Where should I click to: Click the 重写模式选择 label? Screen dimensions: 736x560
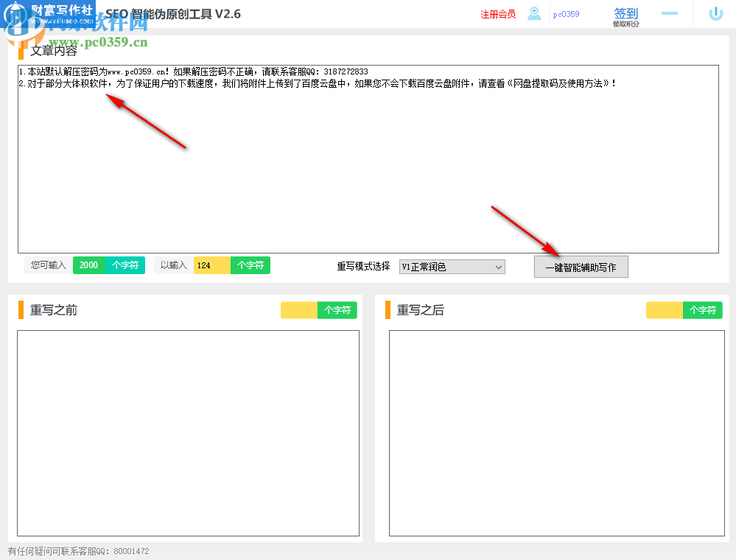363,267
